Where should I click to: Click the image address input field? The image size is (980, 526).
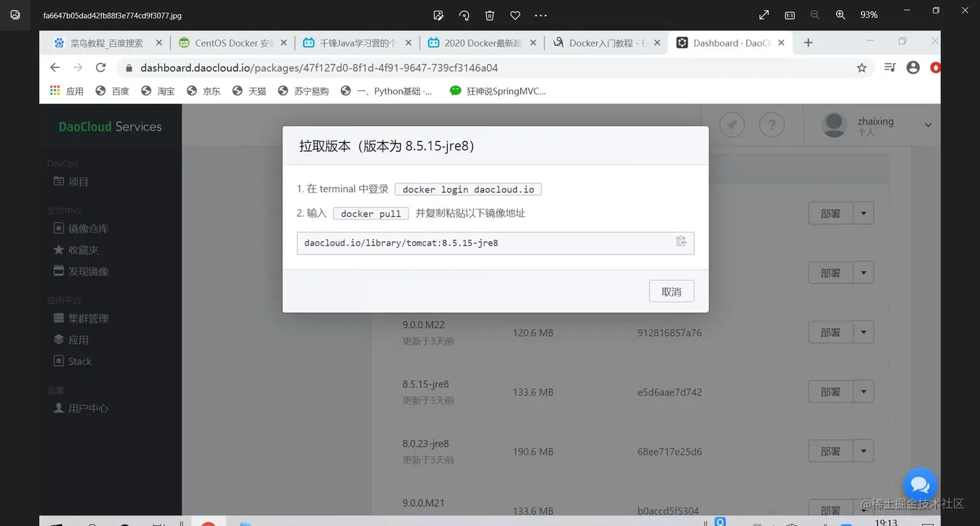tap(495, 243)
